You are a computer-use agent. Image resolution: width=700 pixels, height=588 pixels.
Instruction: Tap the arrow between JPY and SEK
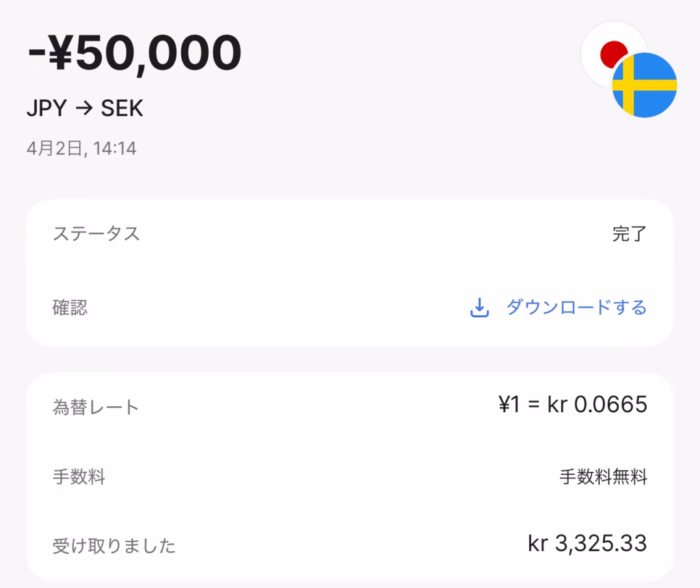[83, 109]
